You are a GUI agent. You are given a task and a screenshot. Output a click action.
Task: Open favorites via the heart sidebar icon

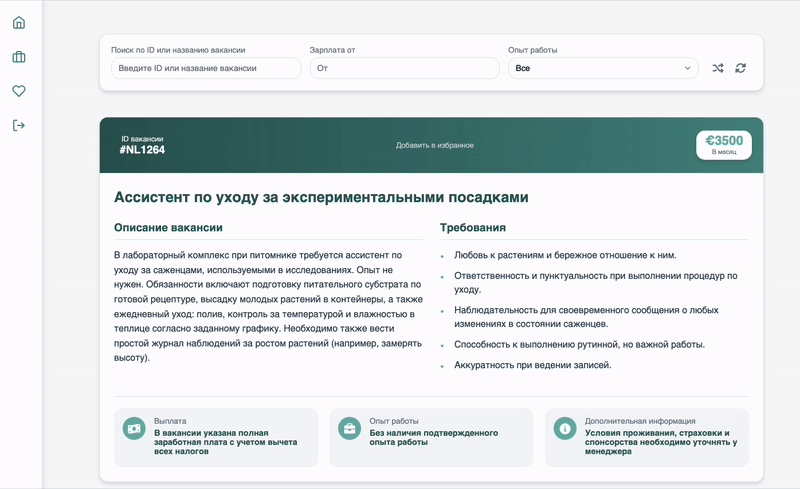[19, 91]
